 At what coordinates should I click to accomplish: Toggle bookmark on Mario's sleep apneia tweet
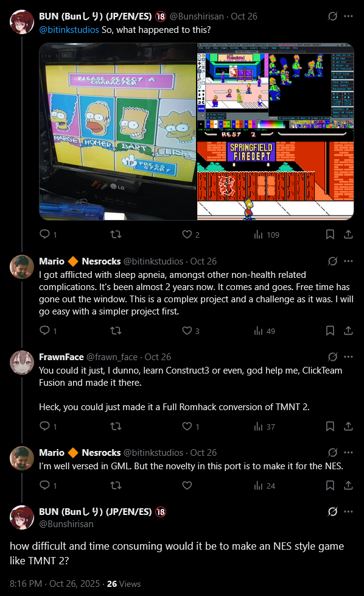330,331
